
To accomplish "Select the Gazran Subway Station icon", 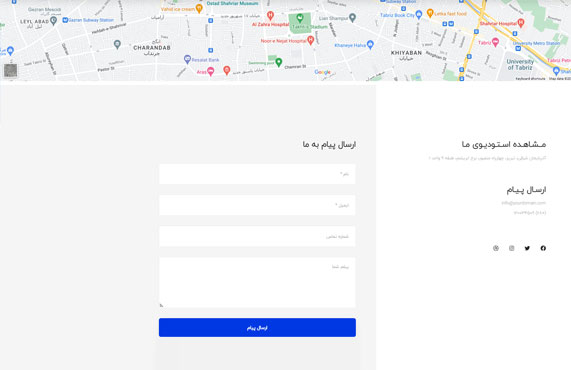I will click(65, 20).
